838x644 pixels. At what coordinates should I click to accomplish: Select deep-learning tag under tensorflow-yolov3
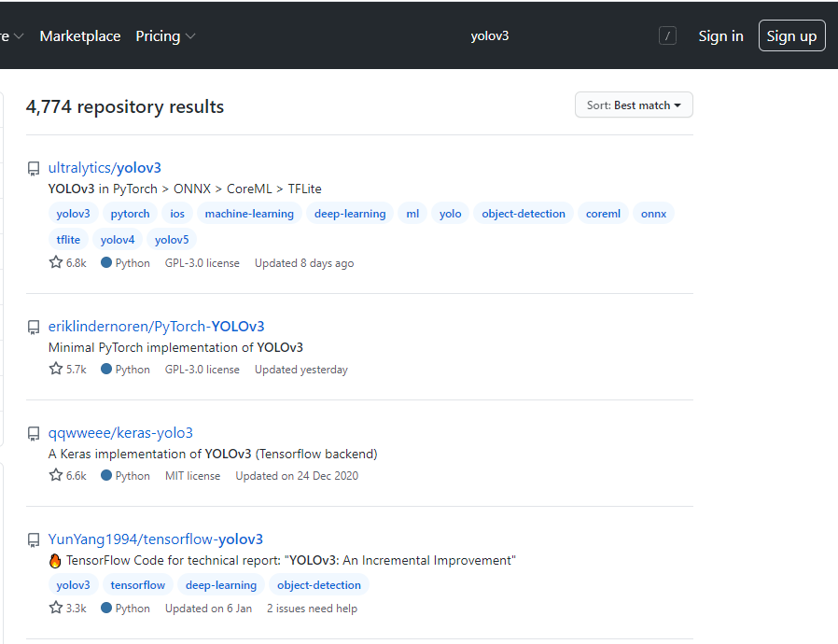click(221, 585)
